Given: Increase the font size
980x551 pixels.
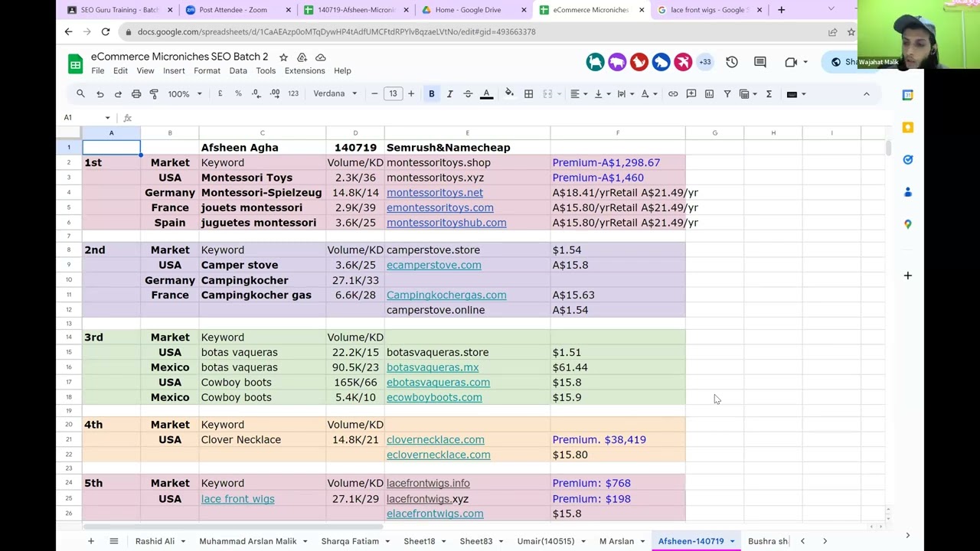Looking at the screenshot, I should [x=411, y=94].
